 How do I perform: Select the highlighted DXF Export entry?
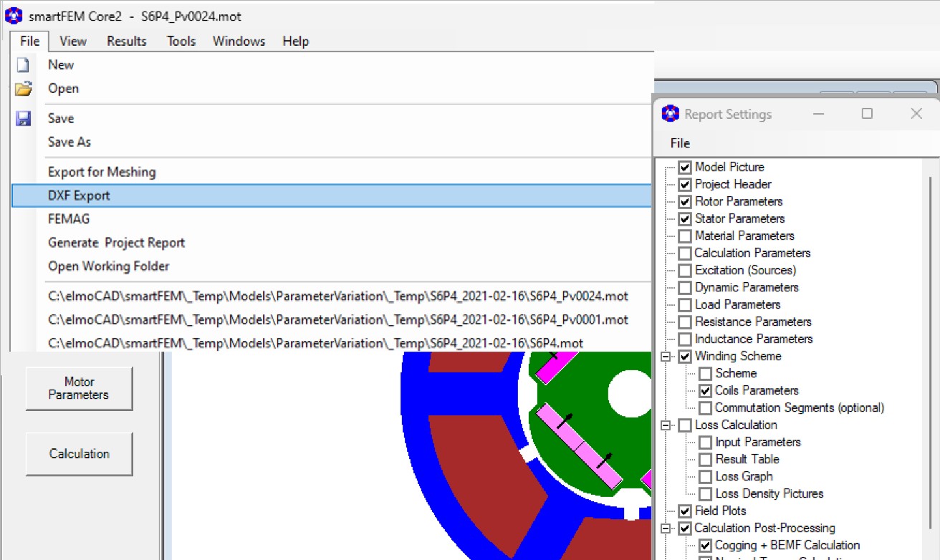click(332, 195)
